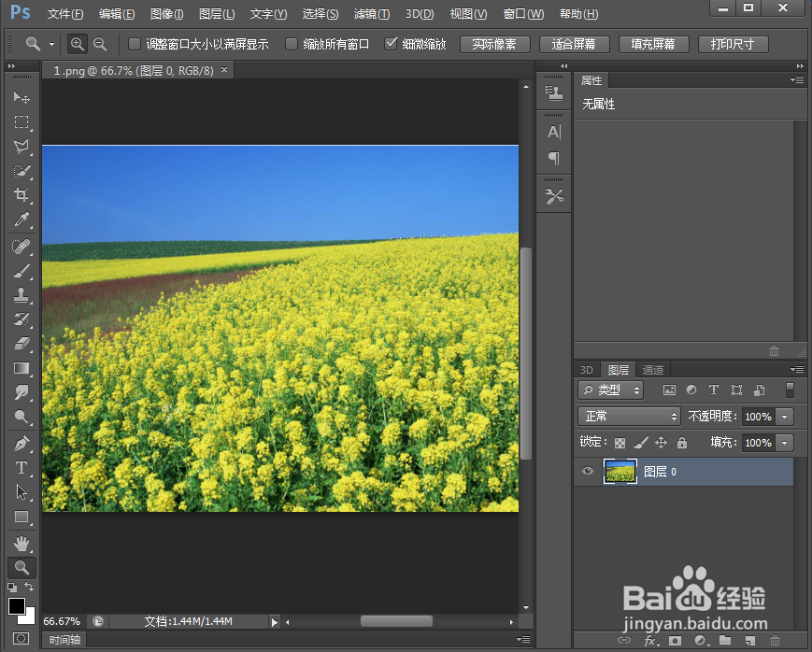Image resolution: width=812 pixels, height=652 pixels.
Task: Open the zoom tool preset dropdown arrow
Action: (51, 45)
